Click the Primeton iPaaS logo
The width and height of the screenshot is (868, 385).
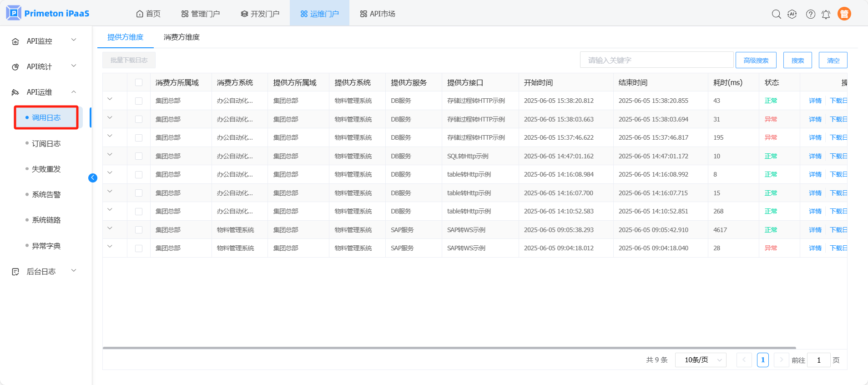tap(48, 13)
